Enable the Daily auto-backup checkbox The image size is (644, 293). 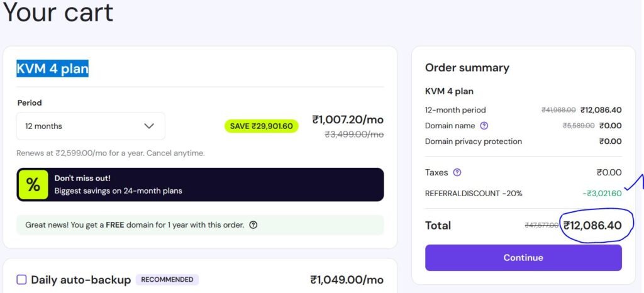(x=21, y=280)
